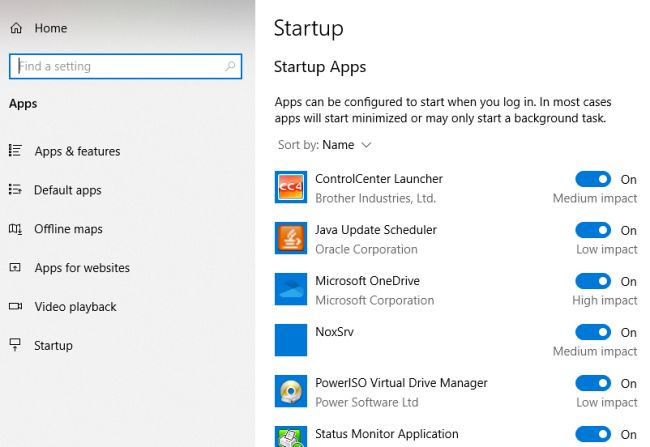This screenshot has width=650, height=447.
Task: Click the Java Update Scheduler name
Action: 376,230
